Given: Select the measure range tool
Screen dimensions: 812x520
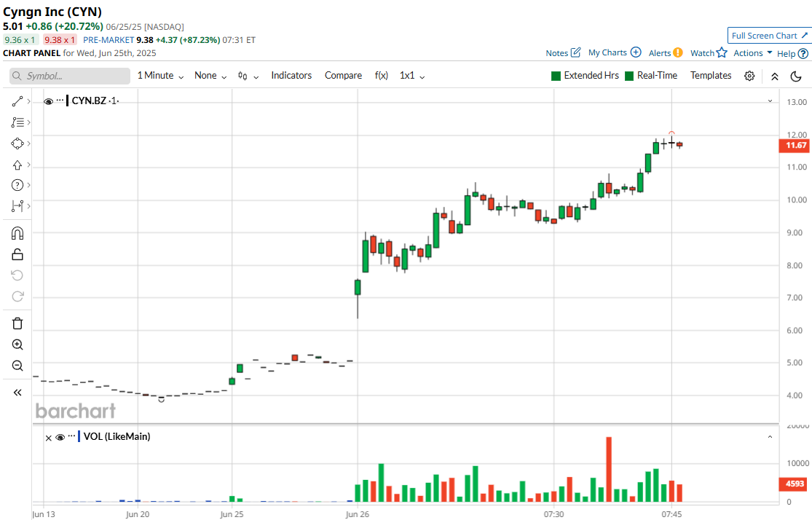Looking at the screenshot, I should pos(17,205).
